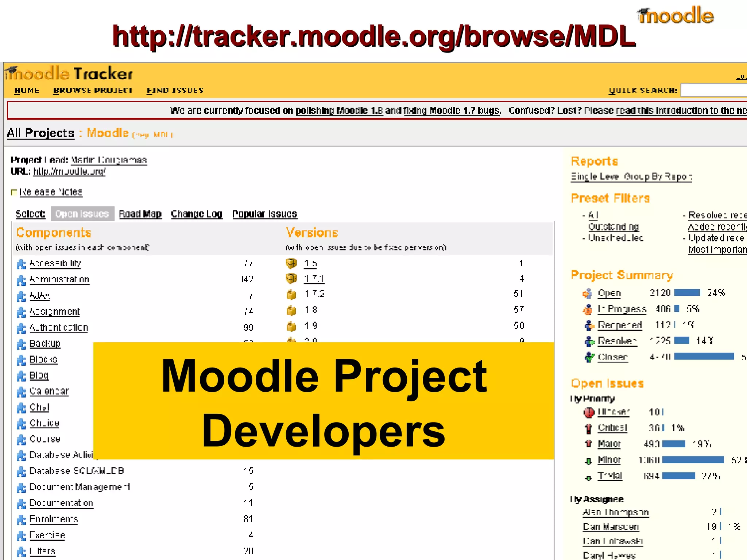Screen dimensions: 747x560
Task: Switch to the Popular Issues tab
Action: click(x=265, y=214)
